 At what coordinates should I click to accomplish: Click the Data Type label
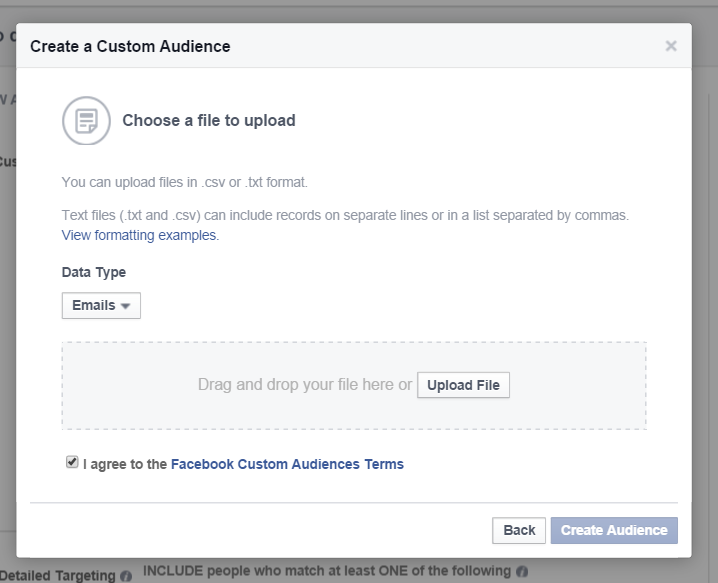click(94, 272)
